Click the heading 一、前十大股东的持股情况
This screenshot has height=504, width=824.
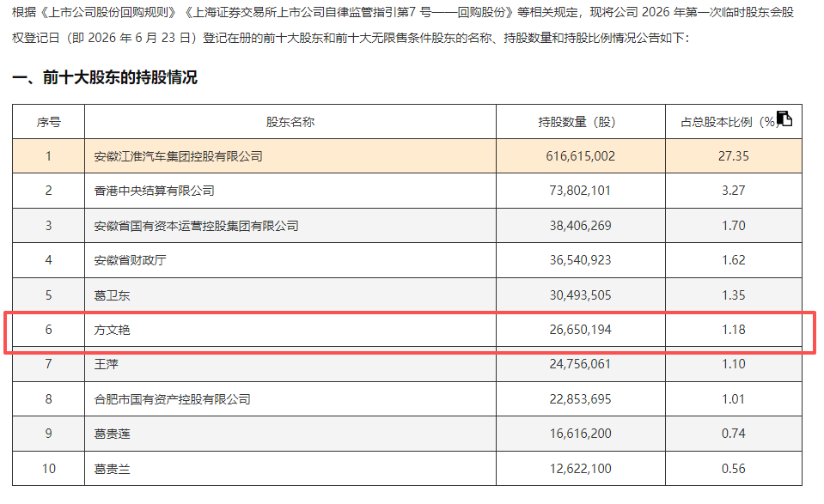(105, 77)
